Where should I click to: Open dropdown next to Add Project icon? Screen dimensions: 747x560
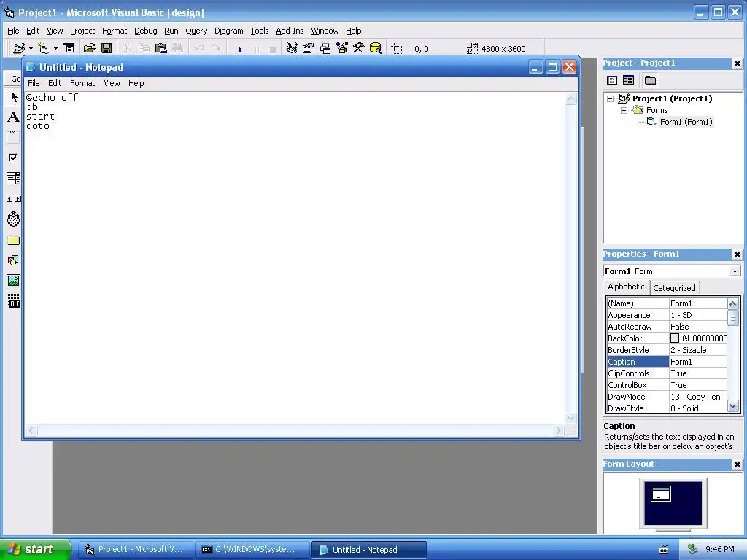(31, 49)
